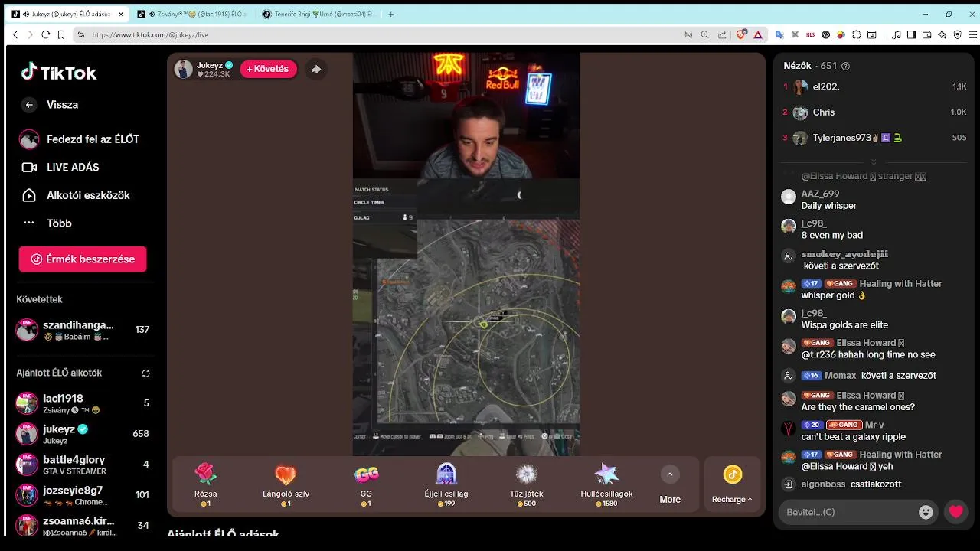
Task: Click the browser forward button
Action: pyautogui.click(x=31, y=34)
